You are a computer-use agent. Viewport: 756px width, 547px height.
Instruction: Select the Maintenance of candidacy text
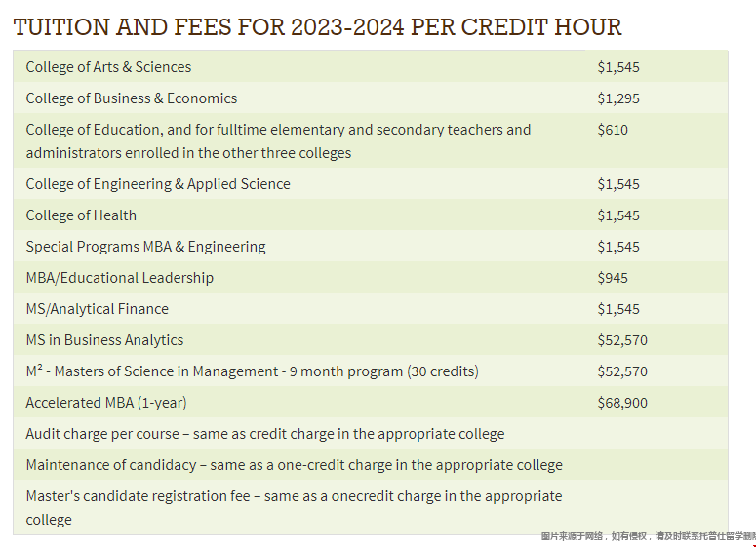[294, 465]
